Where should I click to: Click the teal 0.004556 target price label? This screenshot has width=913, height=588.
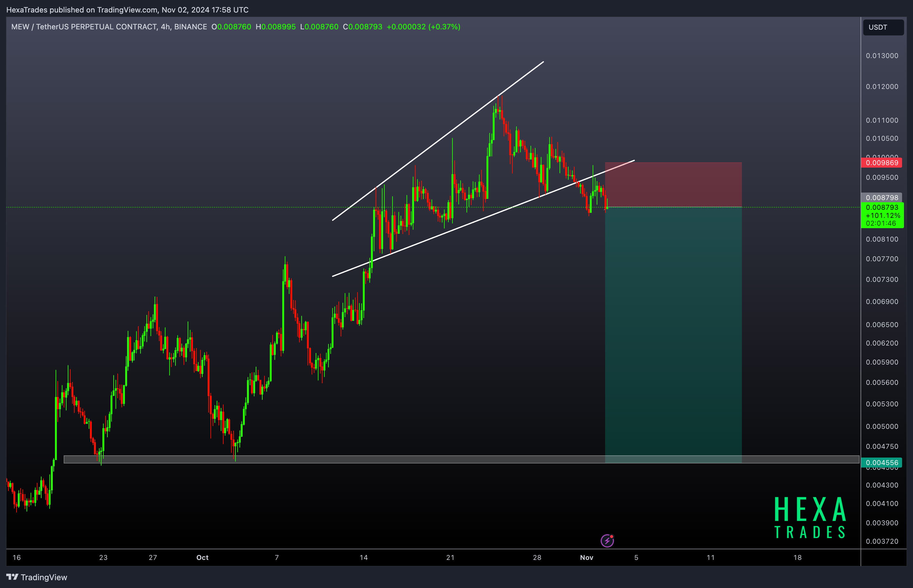point(882,463)
